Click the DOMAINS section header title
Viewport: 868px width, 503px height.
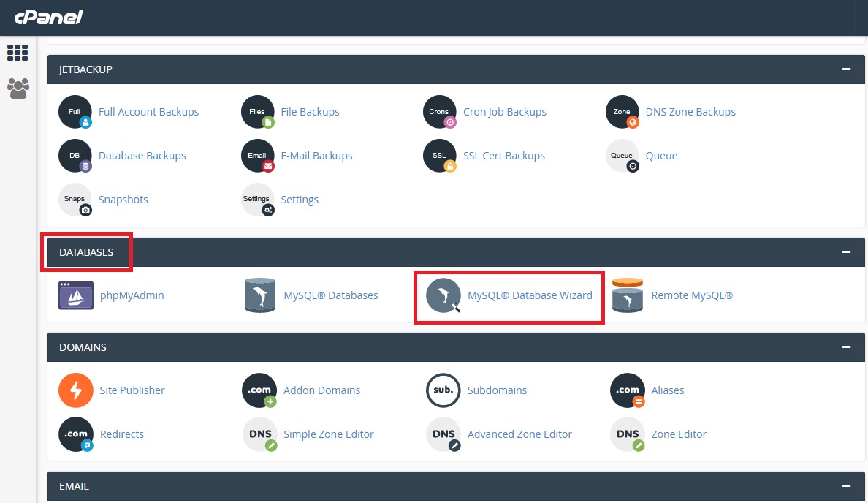click(x=83, y=347)
